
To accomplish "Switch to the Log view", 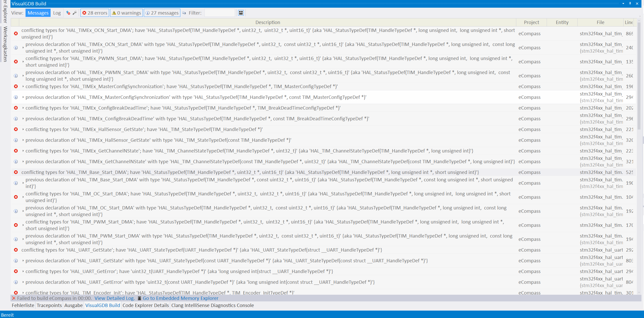I will coord(57,13).
